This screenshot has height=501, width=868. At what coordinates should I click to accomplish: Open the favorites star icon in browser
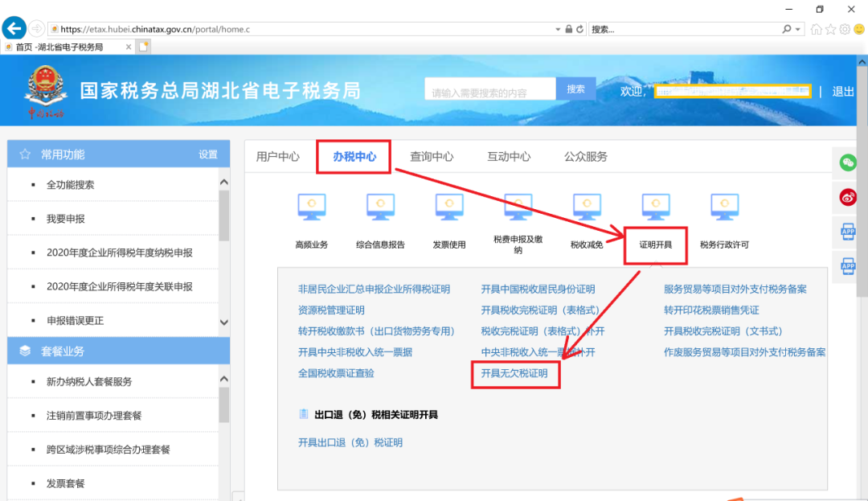[830, 29]
